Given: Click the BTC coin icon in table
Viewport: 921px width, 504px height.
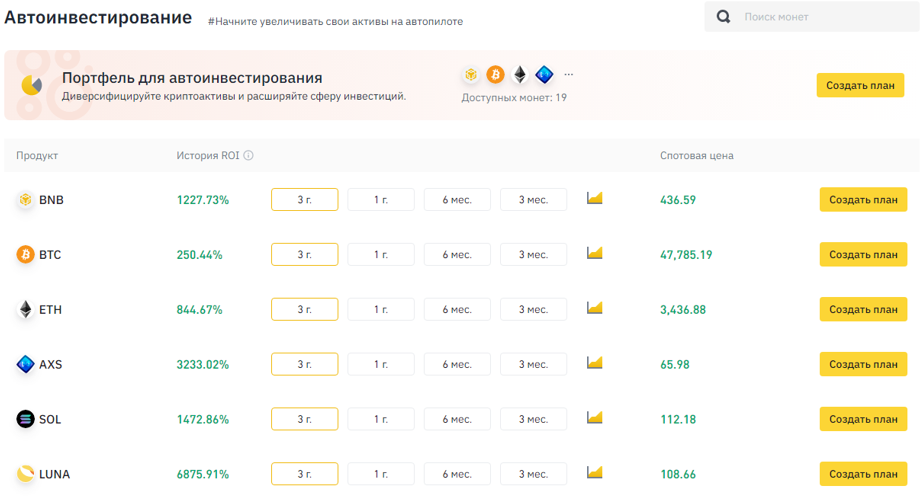Looking at the screenshot, I should [25, 254].
